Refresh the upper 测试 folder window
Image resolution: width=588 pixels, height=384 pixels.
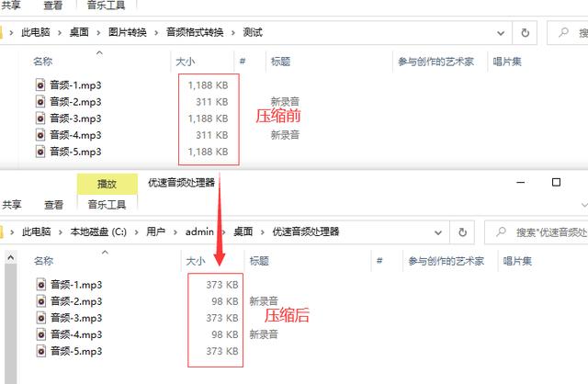point(525,33)
